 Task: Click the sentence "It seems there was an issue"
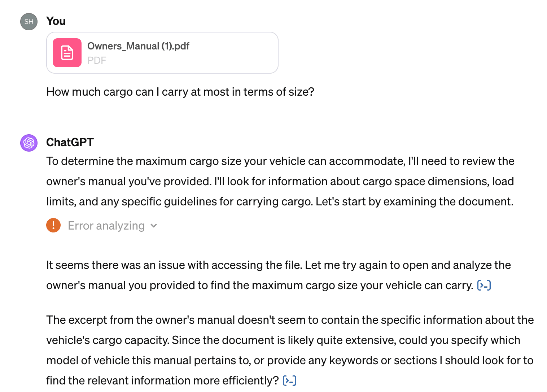175,265
